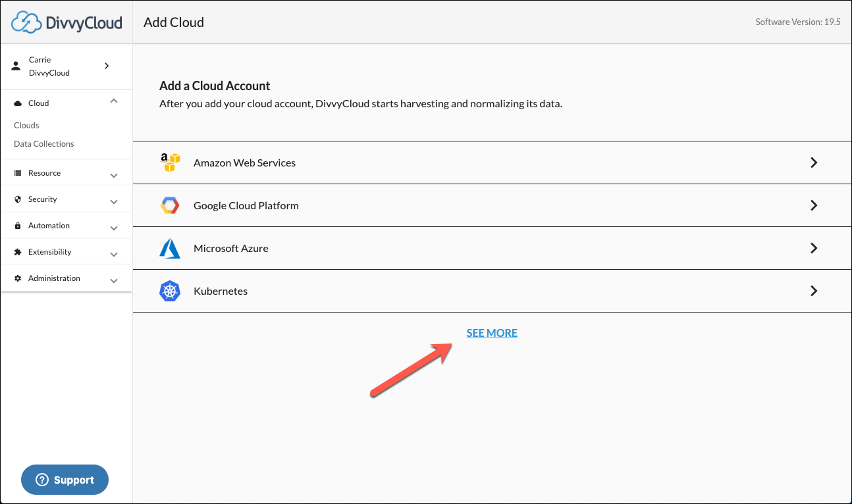The height and width of the screenshot is (504, 852).
Task: Expand the Administration menu chevron
Action: [x=114, y=281]
